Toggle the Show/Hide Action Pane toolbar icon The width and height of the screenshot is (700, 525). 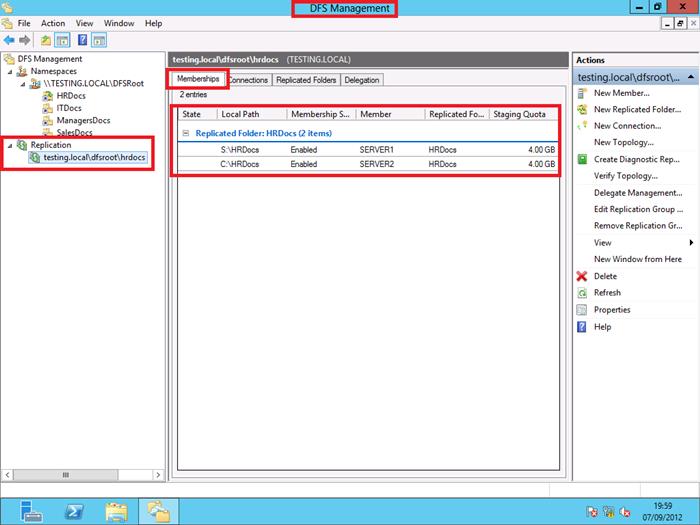coord(99,41)
